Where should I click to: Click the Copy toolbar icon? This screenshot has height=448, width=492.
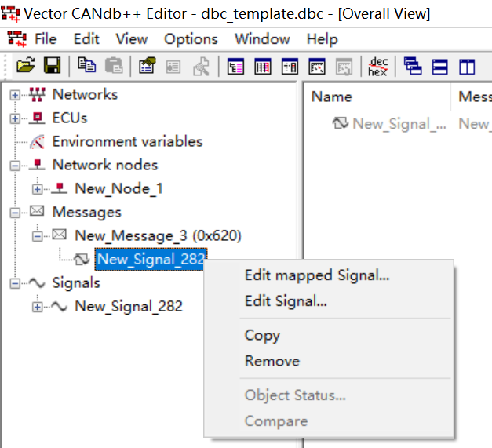click(86, 65)
